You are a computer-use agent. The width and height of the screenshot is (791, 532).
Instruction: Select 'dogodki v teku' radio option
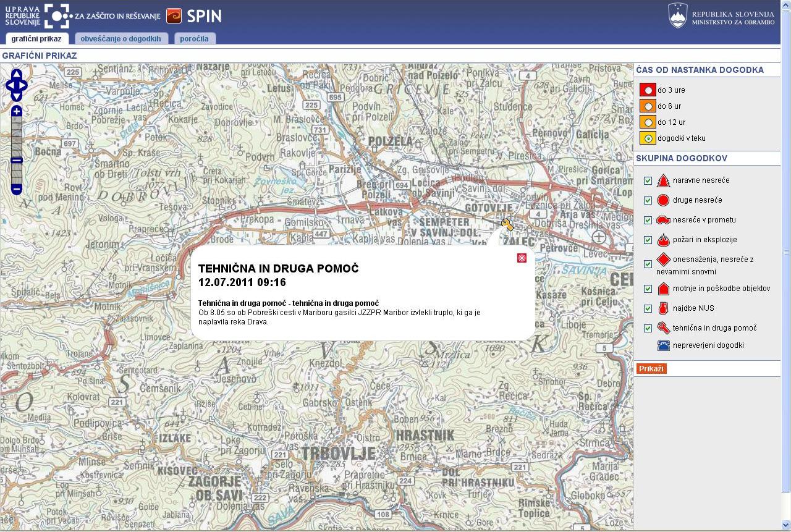[648, 138]
